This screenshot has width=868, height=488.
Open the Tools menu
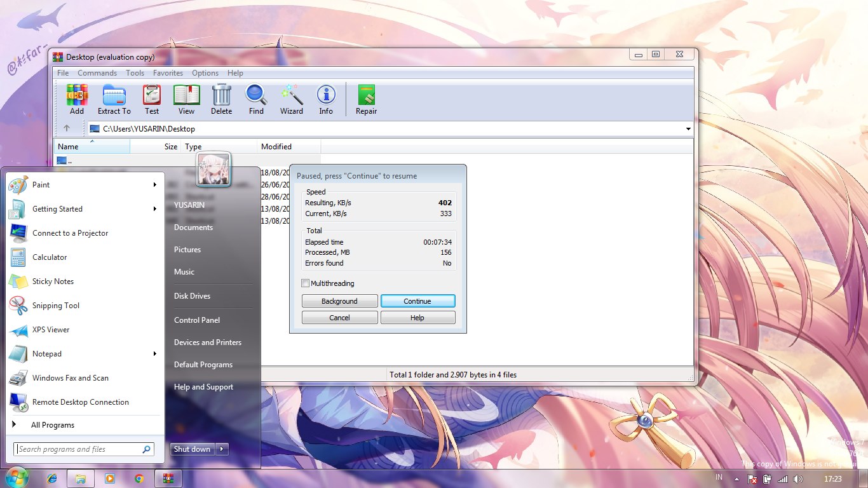pos(135,73)
